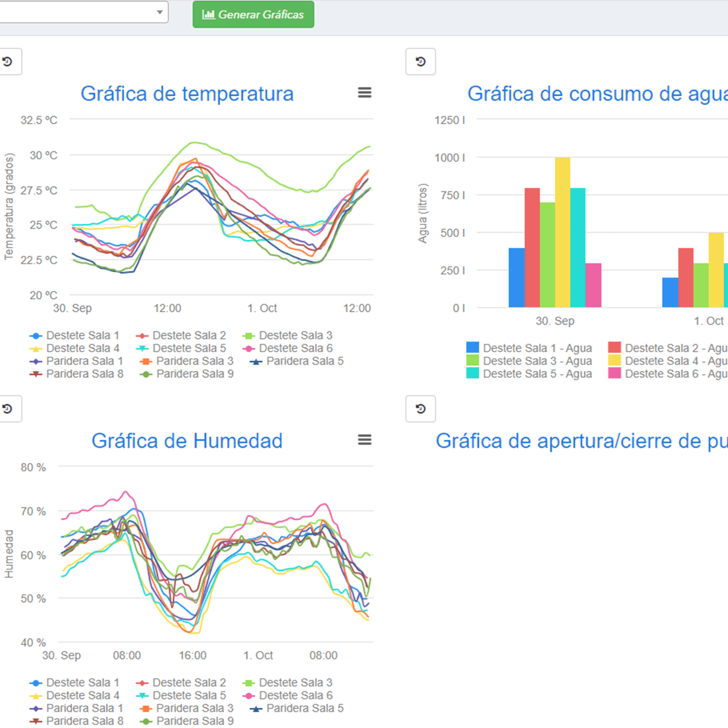Image resolution: width=728 pixels, height=728 pixels.
Task: Reset the water consumption chart via refresh icon
Action: (420, 62)
